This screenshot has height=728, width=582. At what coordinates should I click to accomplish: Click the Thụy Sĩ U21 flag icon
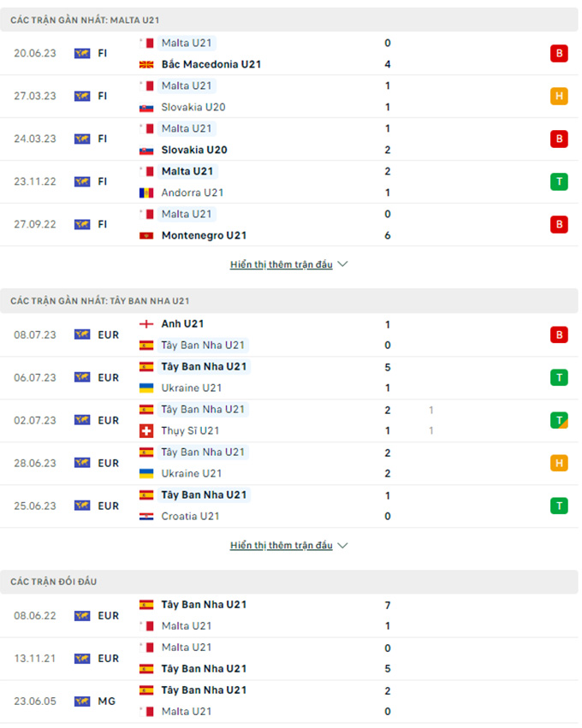click(146, 430)
